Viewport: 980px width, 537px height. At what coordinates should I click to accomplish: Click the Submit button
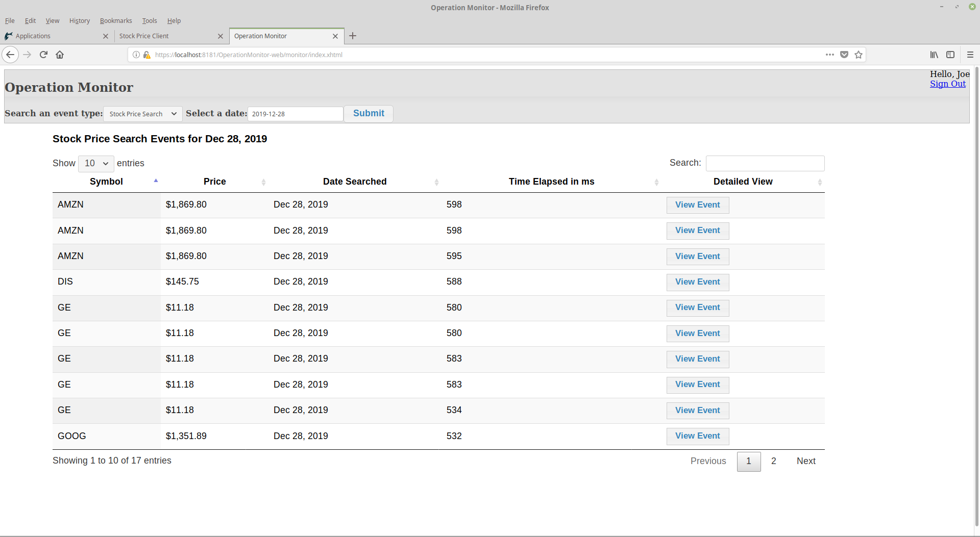369,113
